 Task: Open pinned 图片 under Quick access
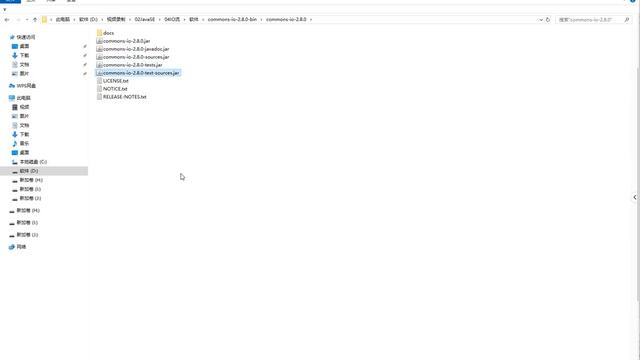pos(20,73)
